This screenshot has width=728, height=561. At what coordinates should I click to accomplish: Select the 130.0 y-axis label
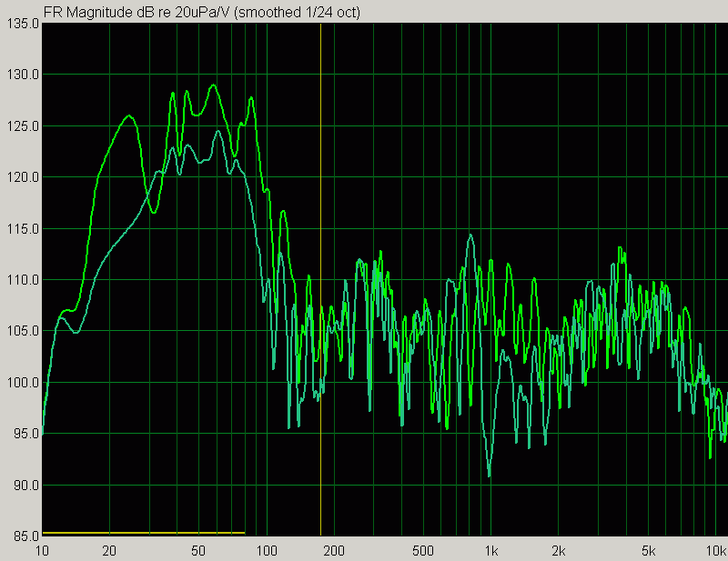point(22,75)
